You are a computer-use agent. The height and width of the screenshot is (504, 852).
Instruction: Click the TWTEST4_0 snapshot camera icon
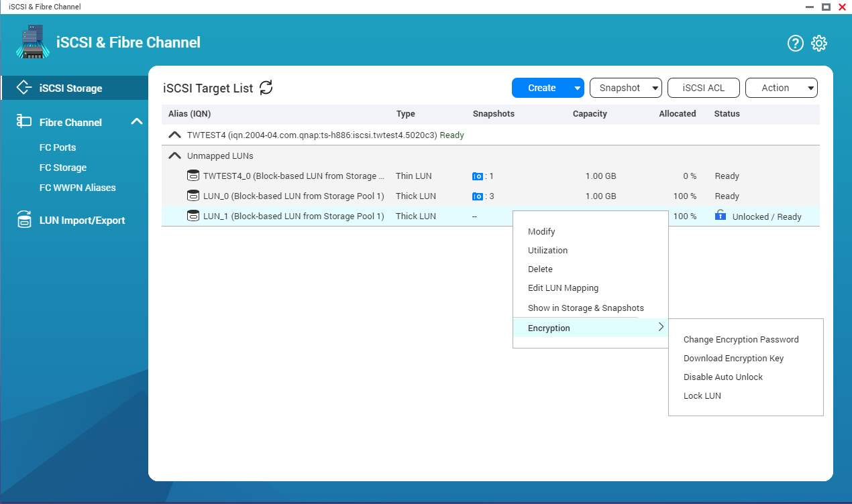478,176
